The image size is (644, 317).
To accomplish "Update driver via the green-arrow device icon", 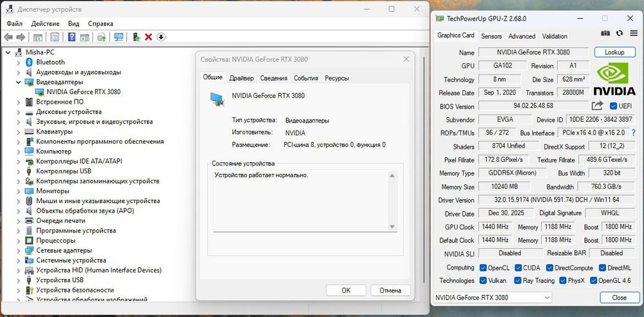I will point(137,37).
